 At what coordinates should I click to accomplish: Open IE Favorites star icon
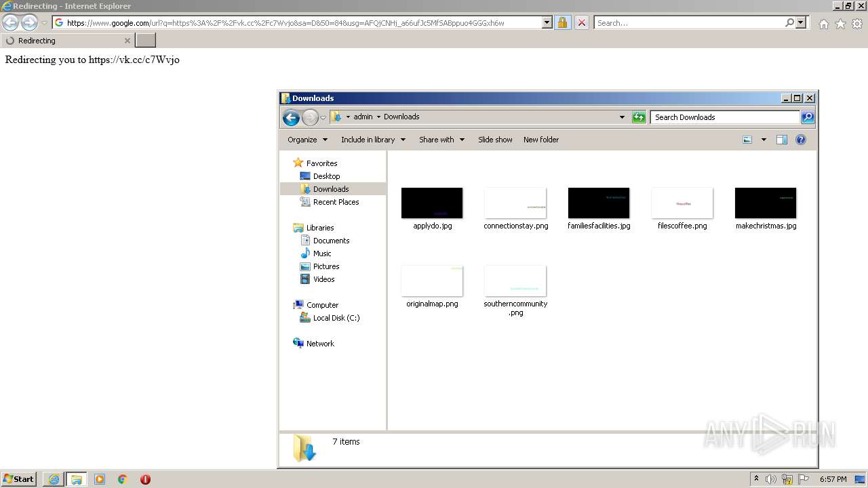(840, 24)
